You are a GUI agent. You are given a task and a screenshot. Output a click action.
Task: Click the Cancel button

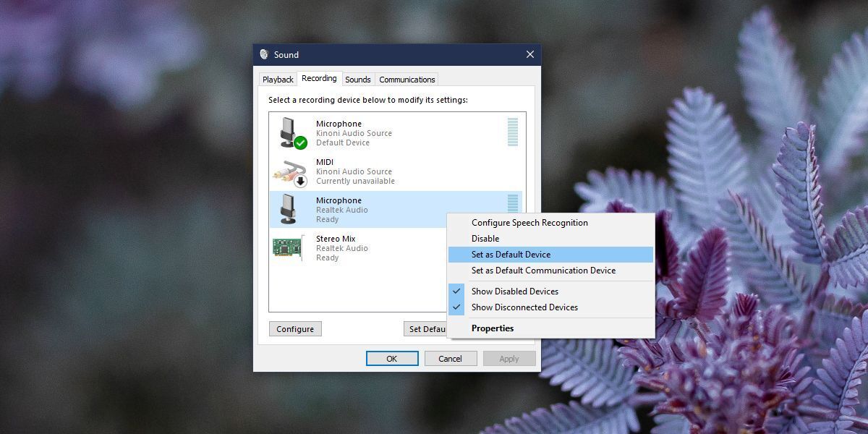pyautogui.click(x=451, y=358)
